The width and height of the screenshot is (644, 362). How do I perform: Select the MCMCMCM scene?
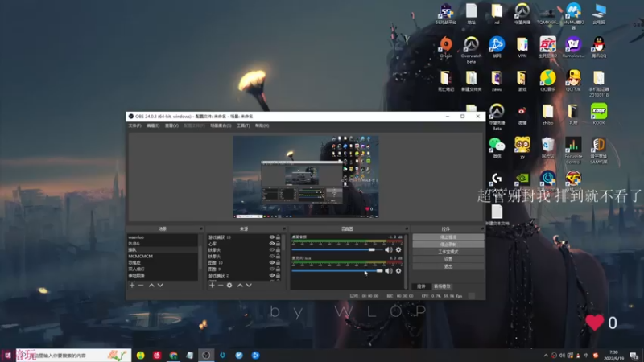(163, 256)
